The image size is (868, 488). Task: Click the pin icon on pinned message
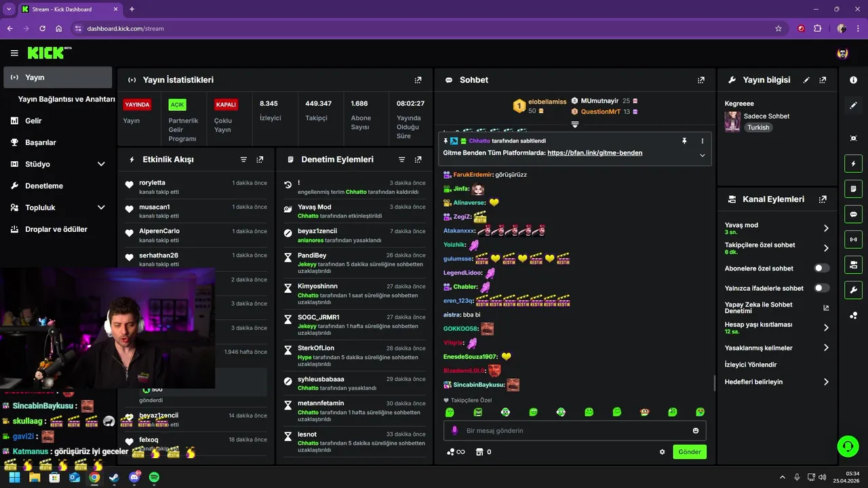684,141
